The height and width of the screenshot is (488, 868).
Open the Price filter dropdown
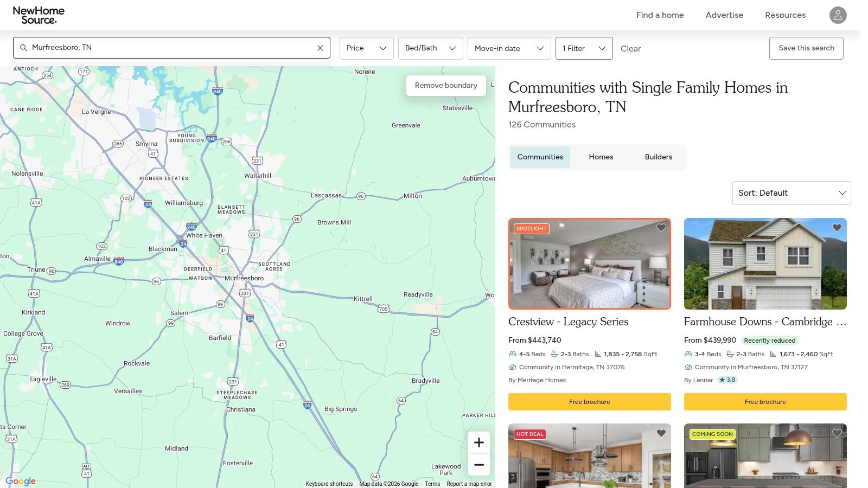[367, 48]
